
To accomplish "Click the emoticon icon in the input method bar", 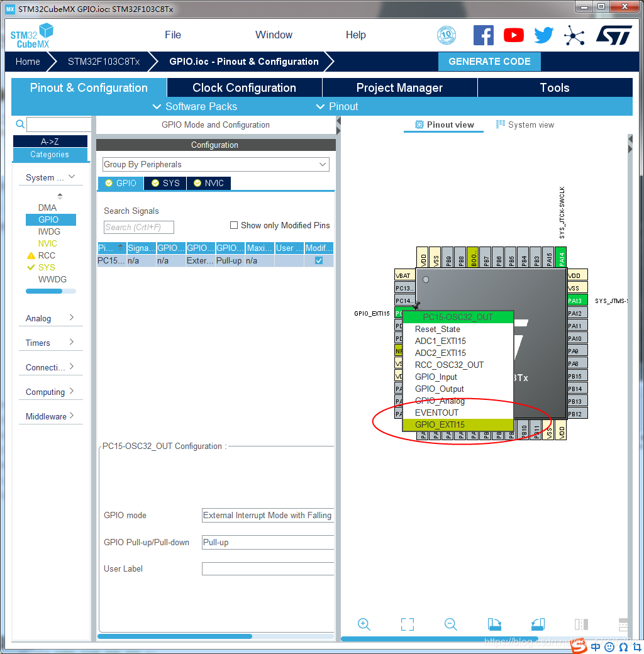I will pyautogui.click(x=609, y=647).
